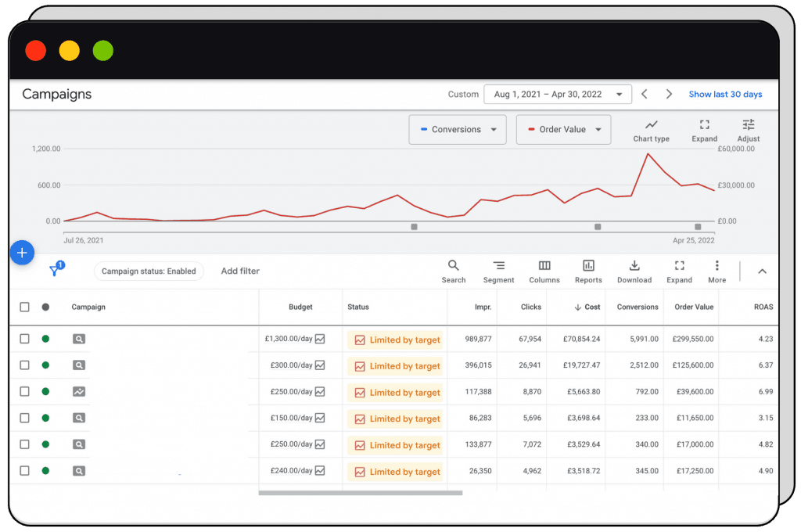The height and width of the screenshot is (532, 801).
Task: Click the middle chart timeline marker
Action: [x=598, y=226]
